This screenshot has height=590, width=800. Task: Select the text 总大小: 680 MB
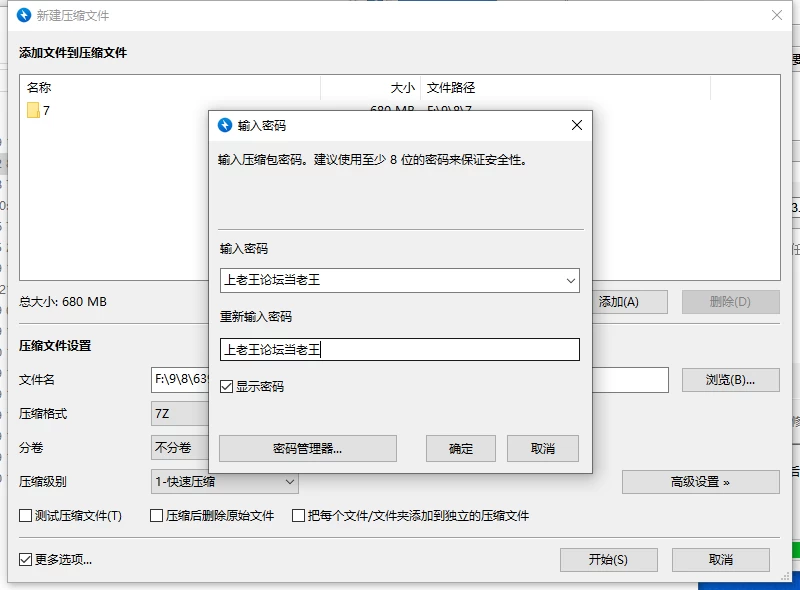click(63, 302)
